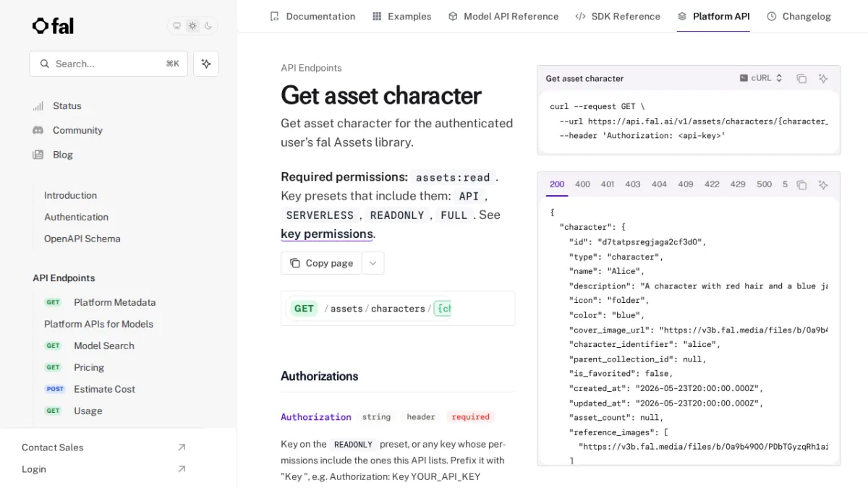Open the cURL language dropdown
The width and height of the screenshot is (868, 488).
(761, 78)
